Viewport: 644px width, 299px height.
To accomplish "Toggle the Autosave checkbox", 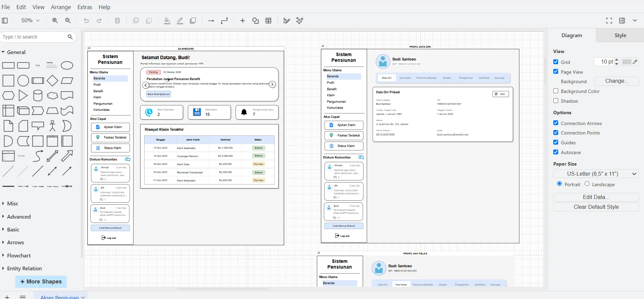I will (x=556, y=152).
